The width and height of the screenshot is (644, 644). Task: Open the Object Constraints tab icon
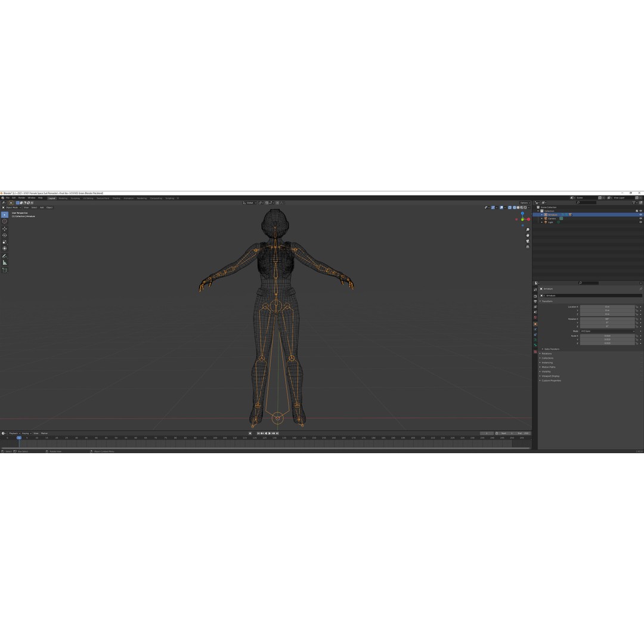[x=535, y=335]
